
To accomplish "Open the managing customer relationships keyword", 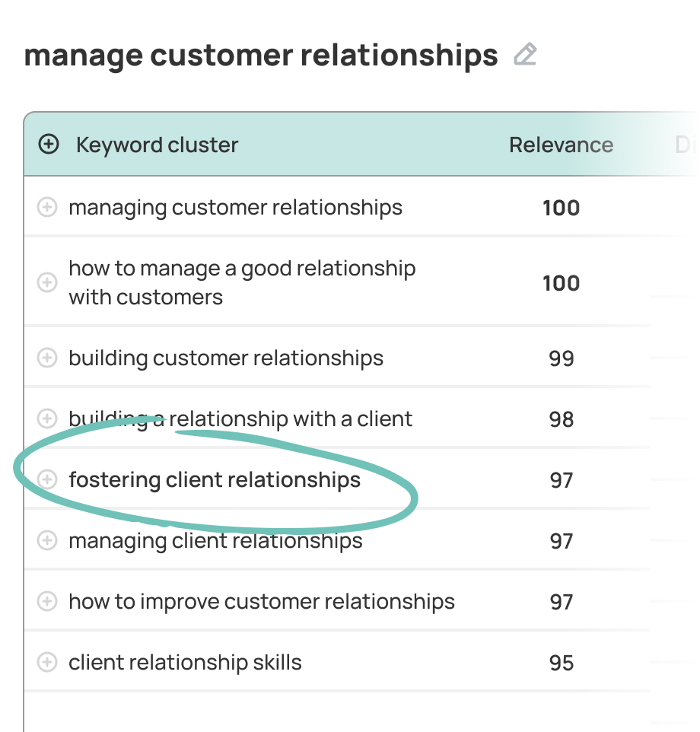I will point(235,207).
